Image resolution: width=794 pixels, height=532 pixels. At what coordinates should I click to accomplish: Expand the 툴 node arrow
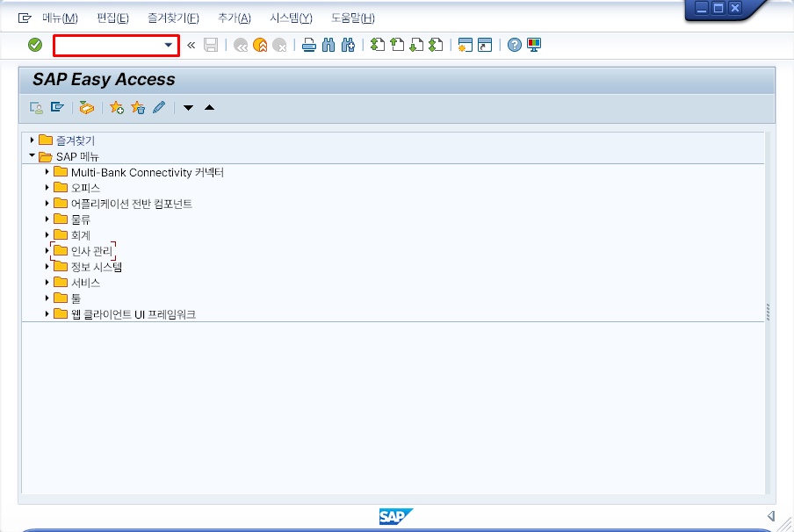47,298
